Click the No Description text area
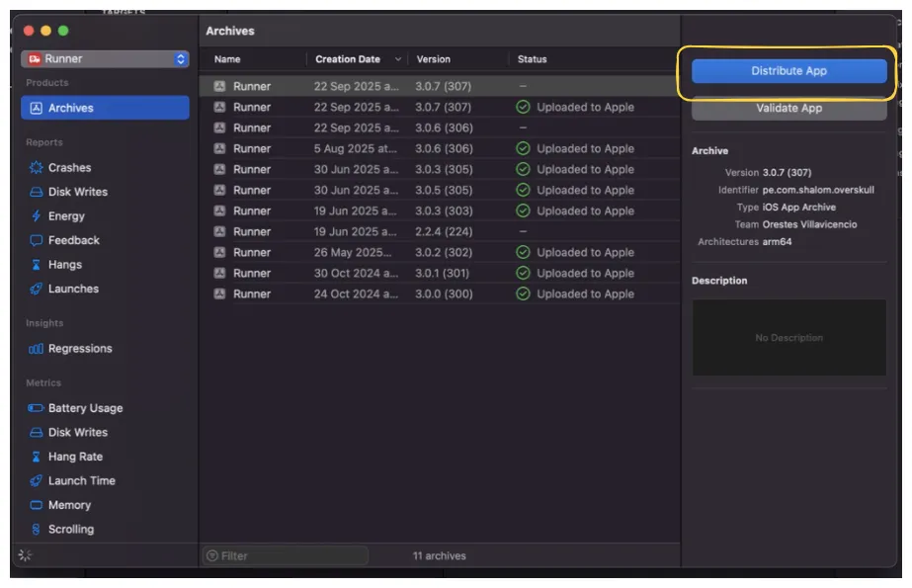The width and height of the screenshot is (912, 588). pos(788,338)
